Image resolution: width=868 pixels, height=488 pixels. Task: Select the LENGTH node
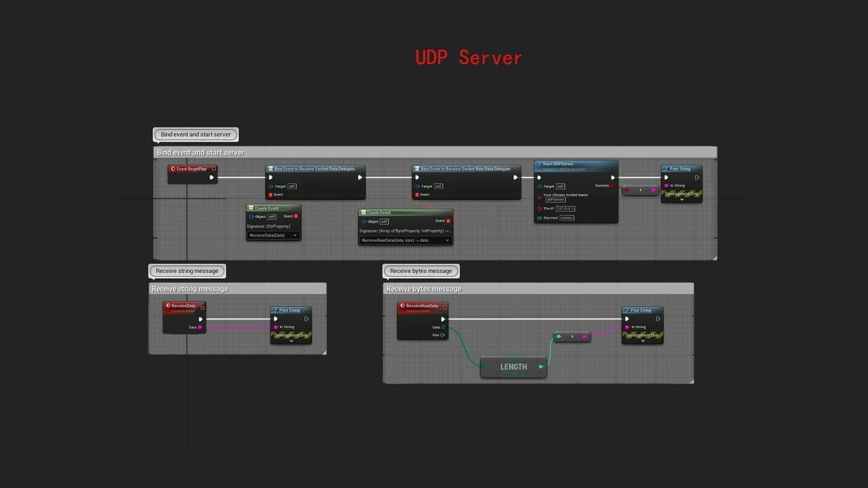pos(513,367)
